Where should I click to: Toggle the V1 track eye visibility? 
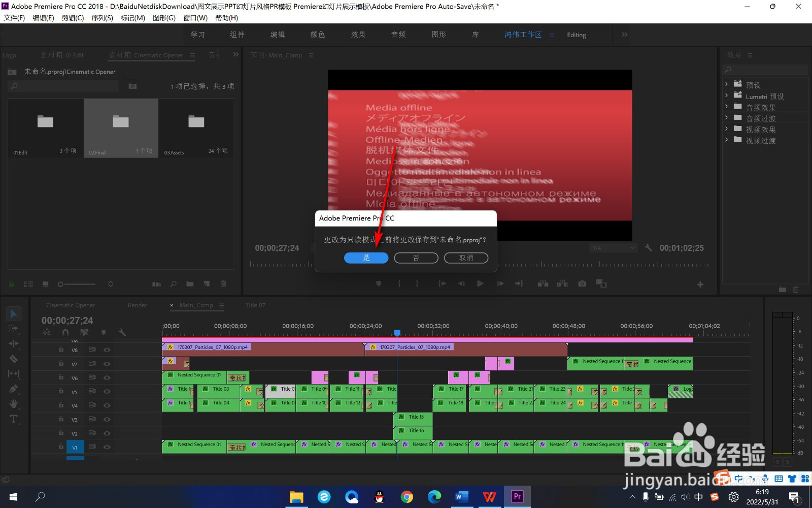pyautogui.click(x=107, y=447)
